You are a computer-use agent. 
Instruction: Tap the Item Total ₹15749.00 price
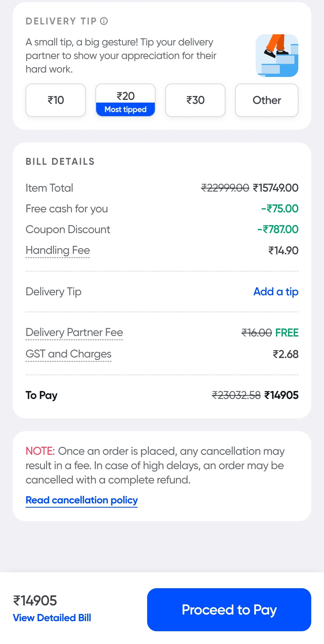click(x=275, y=188)
